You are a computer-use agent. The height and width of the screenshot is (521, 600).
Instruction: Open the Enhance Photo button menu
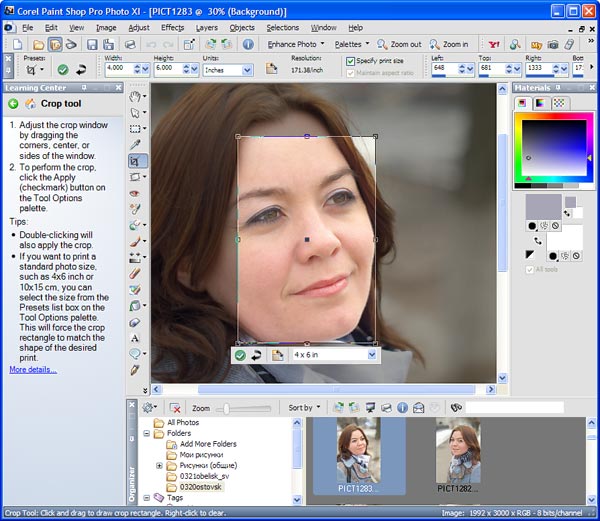pos(295,45)
